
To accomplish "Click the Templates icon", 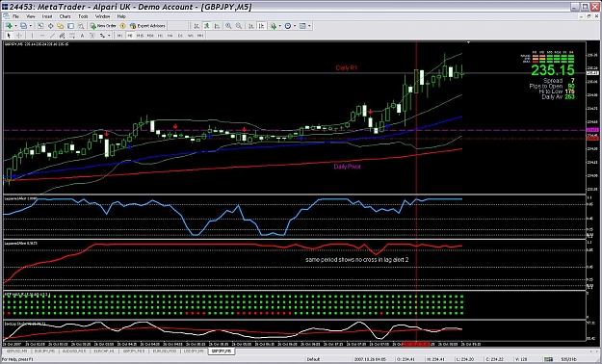I will (x=302, y=26).
